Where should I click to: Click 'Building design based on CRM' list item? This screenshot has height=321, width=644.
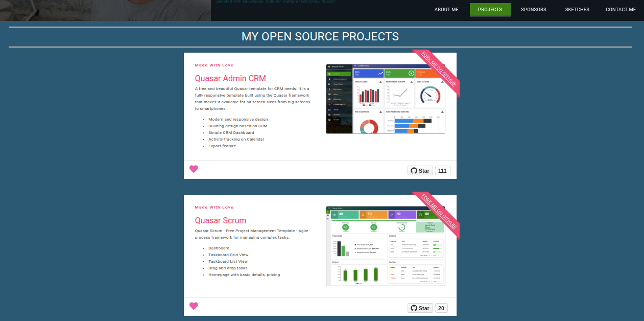pyautogui.click(x=238, y=126)
